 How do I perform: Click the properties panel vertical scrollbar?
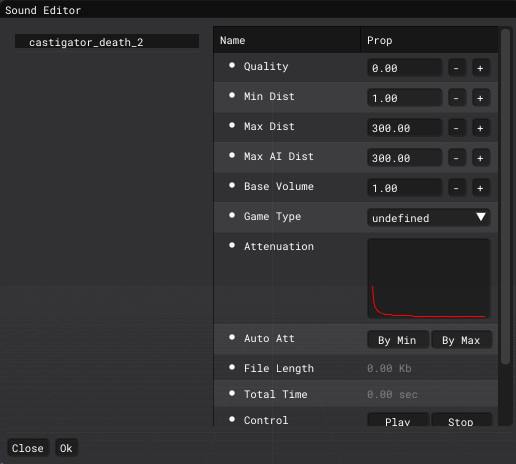pos(505,197)
